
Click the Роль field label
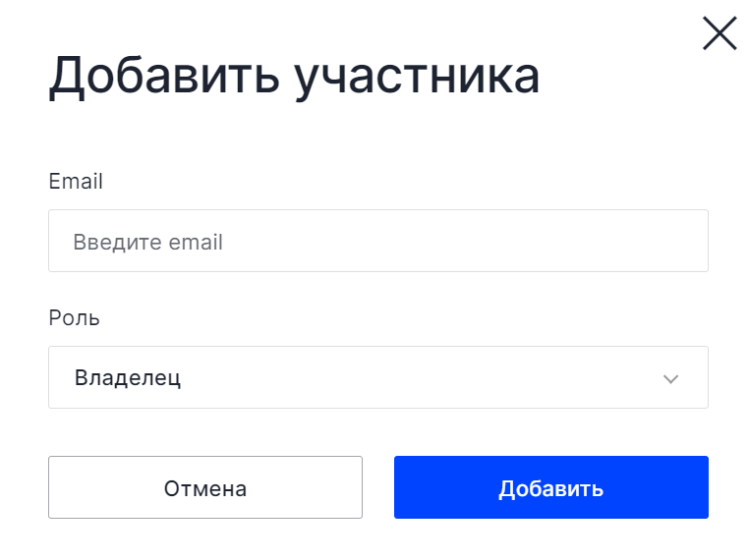(74, 317)
